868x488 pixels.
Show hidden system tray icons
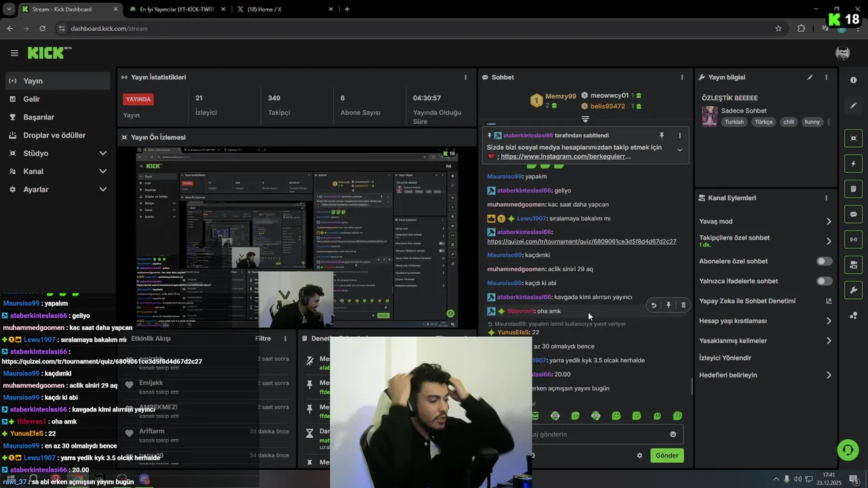pyautogui.click(x=776, y=479)
